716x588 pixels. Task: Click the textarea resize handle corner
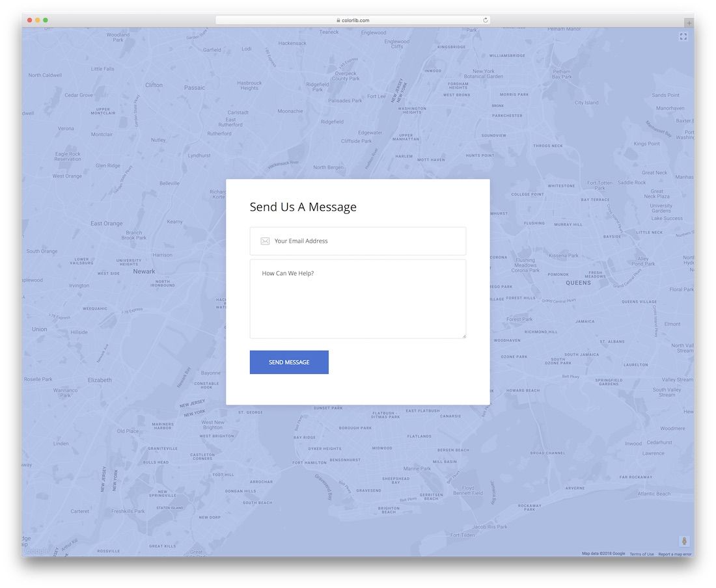click(x=464, y=336)
